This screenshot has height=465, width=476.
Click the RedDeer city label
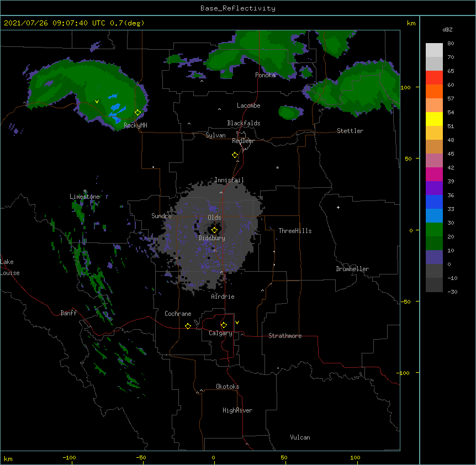243,141
